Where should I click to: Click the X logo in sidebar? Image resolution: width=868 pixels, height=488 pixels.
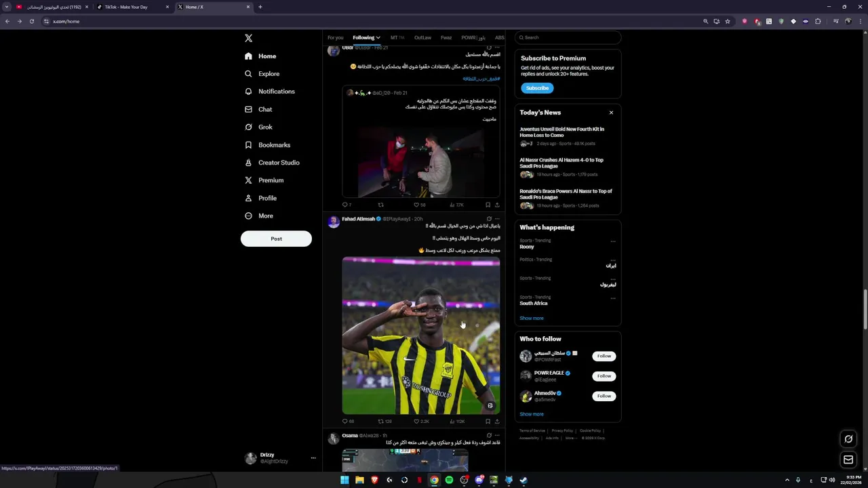pyautogui.click(x=248, y=38)
